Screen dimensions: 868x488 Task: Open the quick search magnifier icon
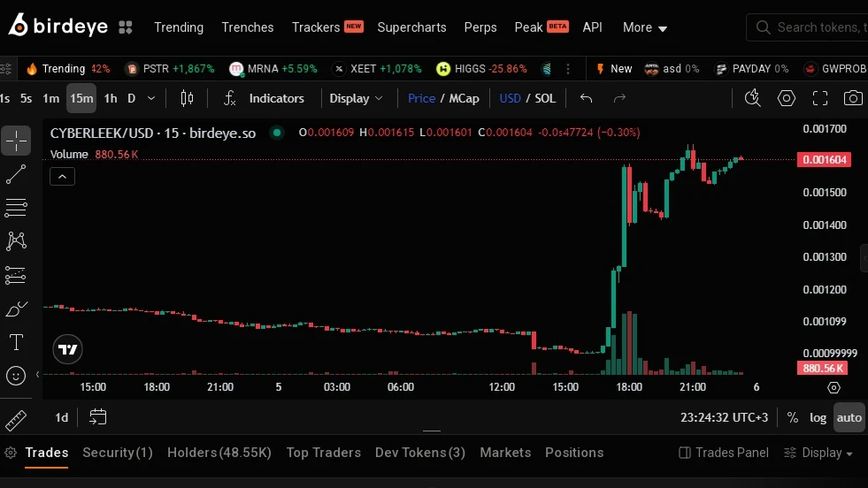pyautogui.click(x=753, y=98)
